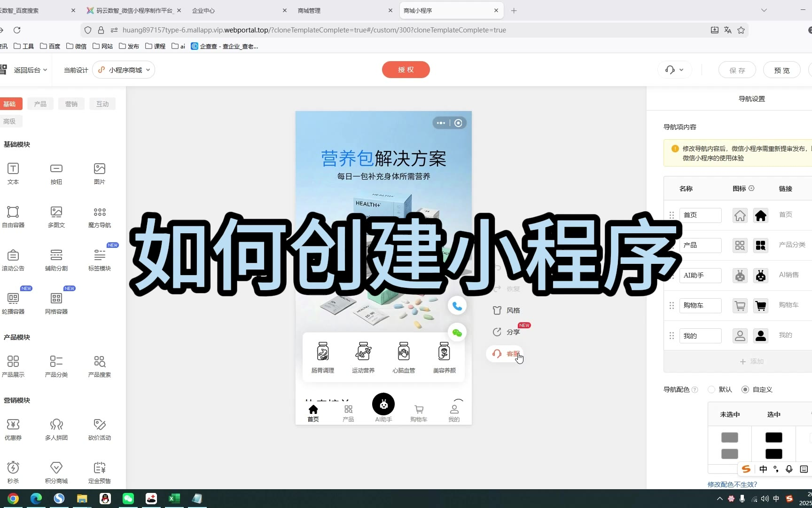Add the 滚动公告 module
This screenshot has height=508, width=812.
(x=13, y=260)
